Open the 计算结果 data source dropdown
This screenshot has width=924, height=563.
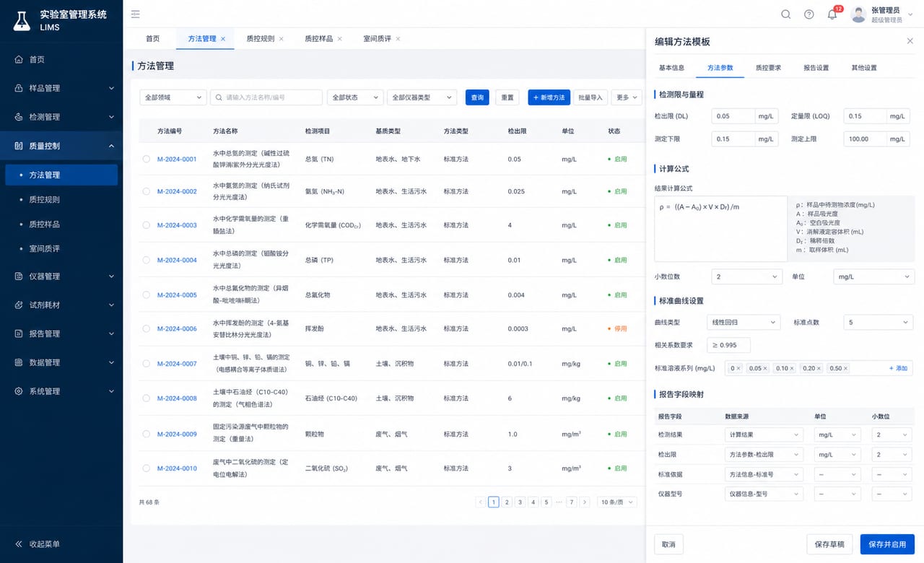pos(764,435)
